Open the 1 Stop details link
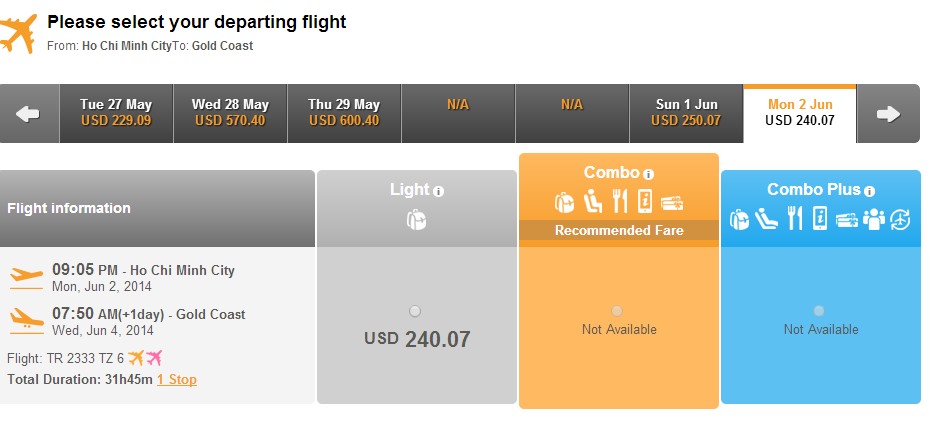 tap(177, 380)
